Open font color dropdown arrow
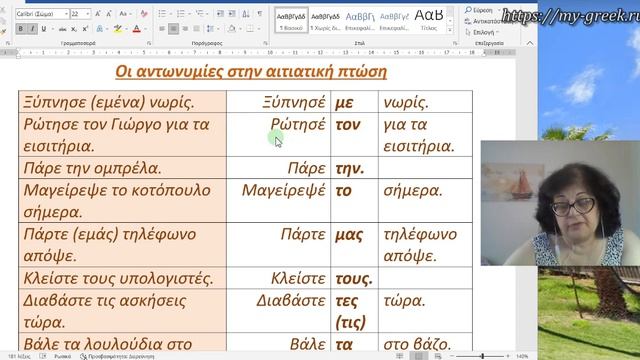Screen dimensions: 640x360 (x=144, y=29)
